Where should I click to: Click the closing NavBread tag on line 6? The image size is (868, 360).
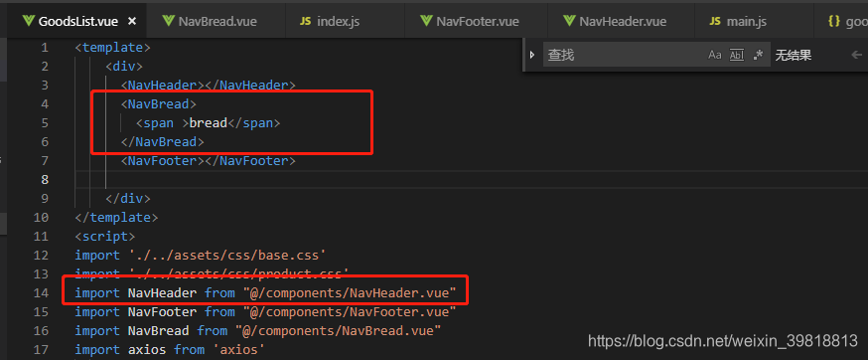(163, 141)
